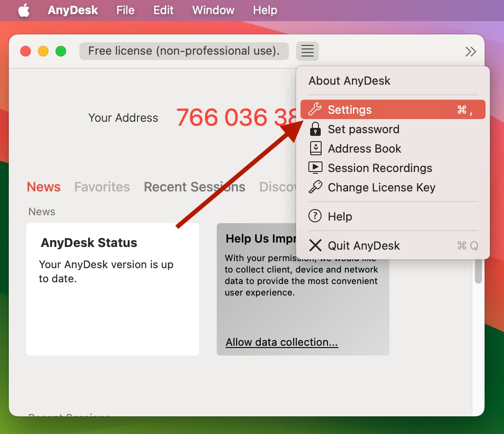Screen dimensions: 504x434
Task: Click the Allow data collection link
Action: coord(282,342)
